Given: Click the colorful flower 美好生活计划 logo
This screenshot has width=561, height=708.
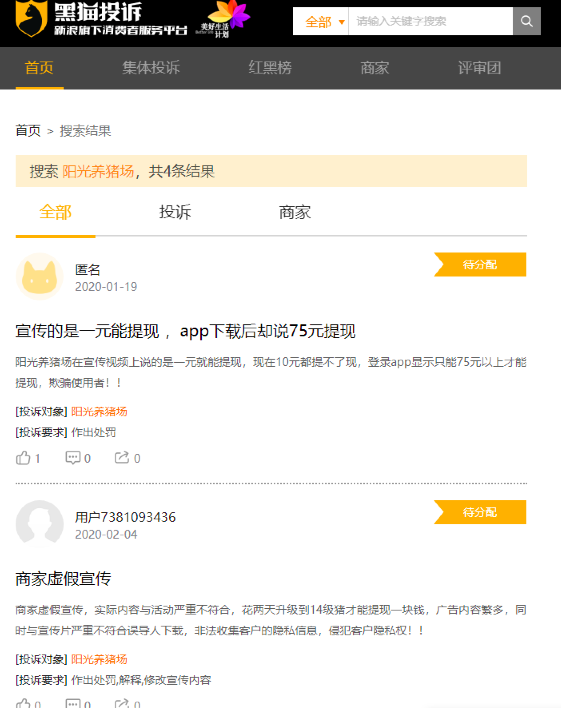Looking at the screenshot, I should tap(223, 19).
